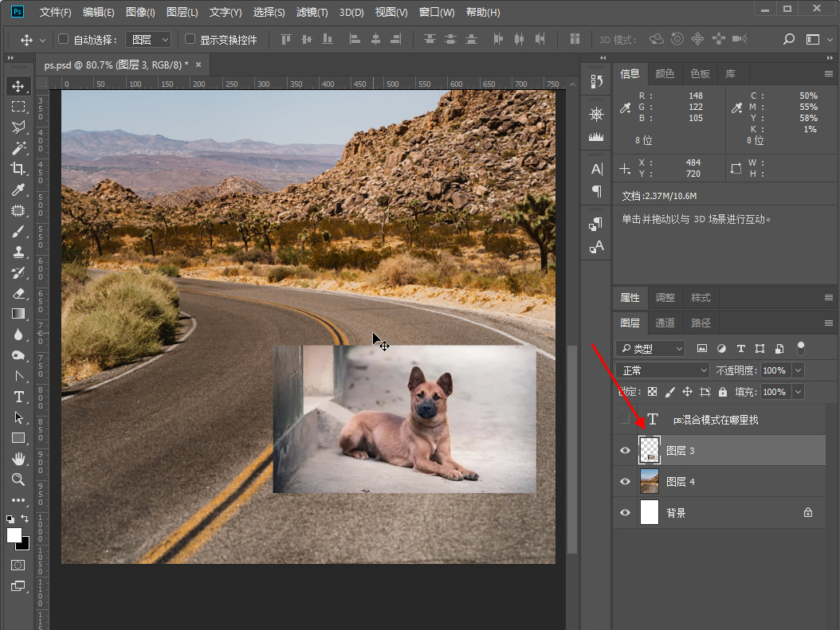This screenshot has height=630, width=840.
Task: Select the Zoom tool in toolbar
Action: click(x=18, y=479)
